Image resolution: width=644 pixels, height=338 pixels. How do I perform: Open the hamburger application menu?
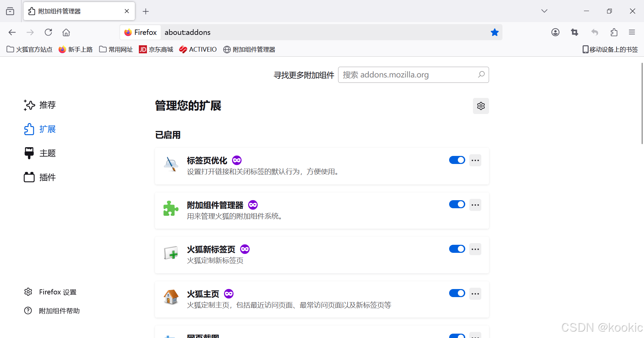pyautogui.click(x=632, y=32)
